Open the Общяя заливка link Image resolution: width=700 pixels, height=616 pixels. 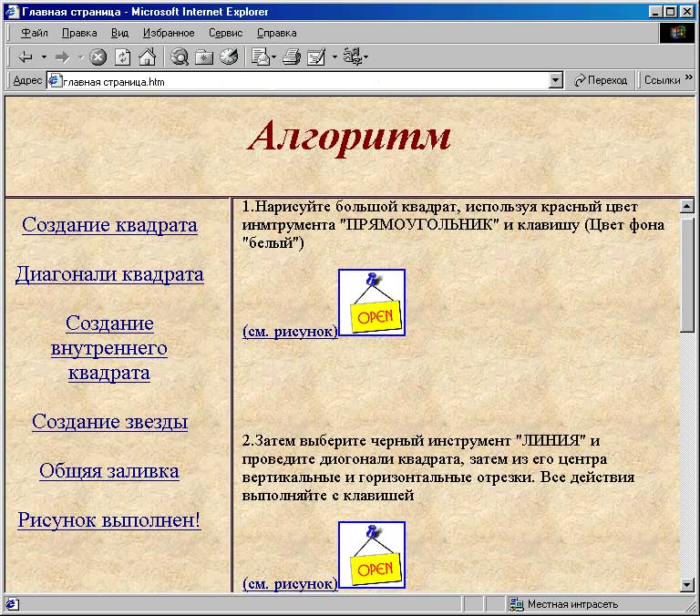point(109,470)
